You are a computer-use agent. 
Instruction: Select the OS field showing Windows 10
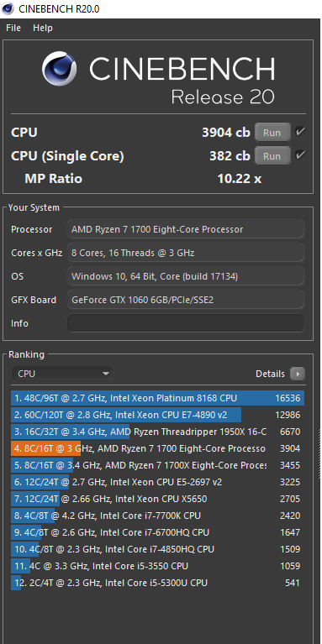point(186,276)
